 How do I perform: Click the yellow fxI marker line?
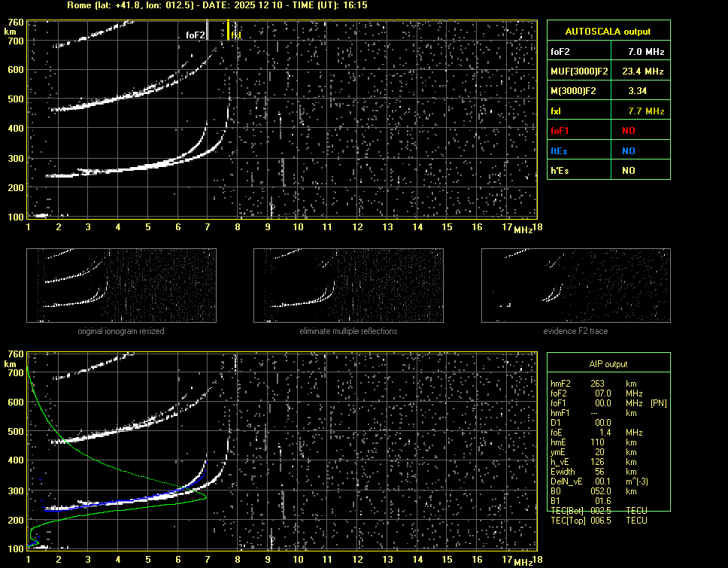coord(229,30)
